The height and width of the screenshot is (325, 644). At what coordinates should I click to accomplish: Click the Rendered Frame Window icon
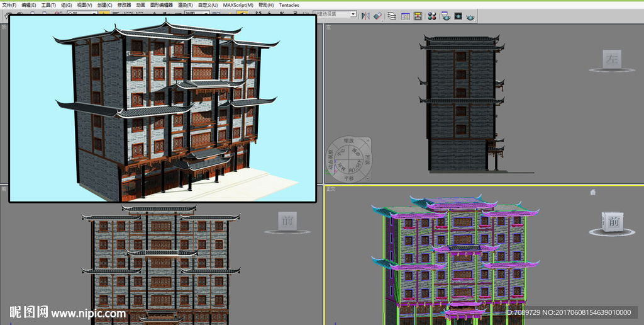click(x=458, y=16)
